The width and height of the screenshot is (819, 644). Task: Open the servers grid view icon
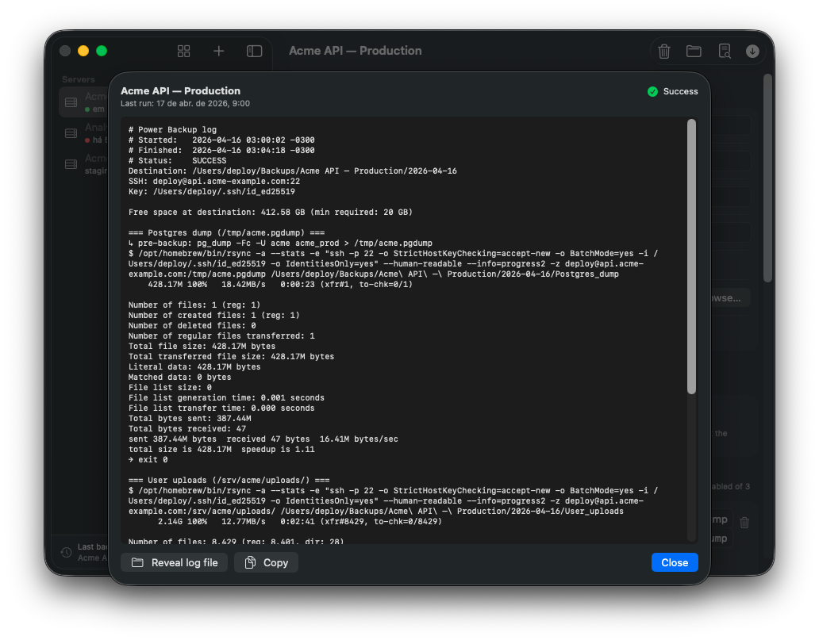[183, 50]
